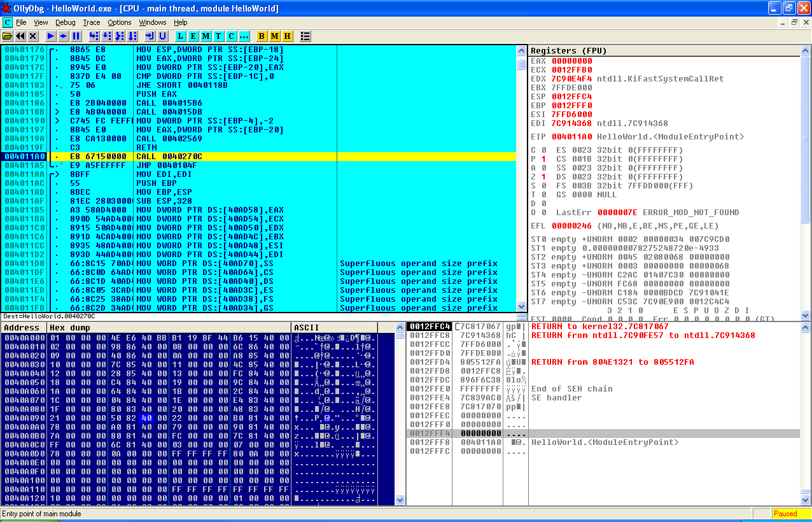Click the Step over toolbar icon
This screenshot has width=812, height=522.
[x=107, y=36]
